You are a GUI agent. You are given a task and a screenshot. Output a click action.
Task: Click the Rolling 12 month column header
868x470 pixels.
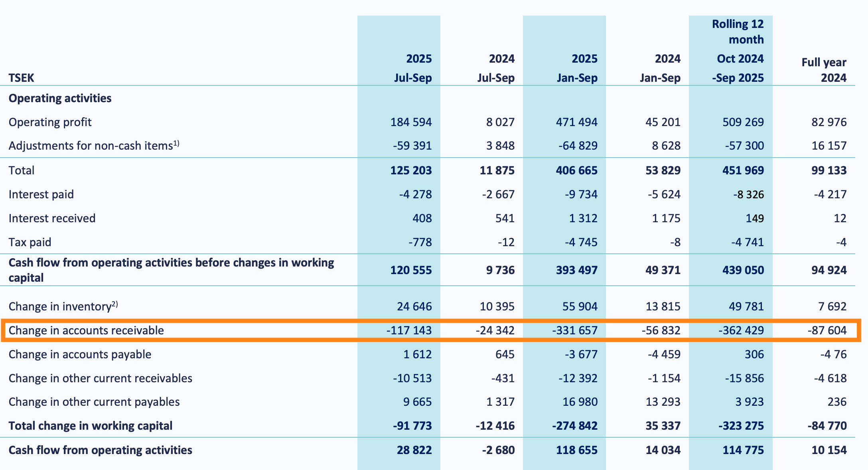click(x=738, y=32)
